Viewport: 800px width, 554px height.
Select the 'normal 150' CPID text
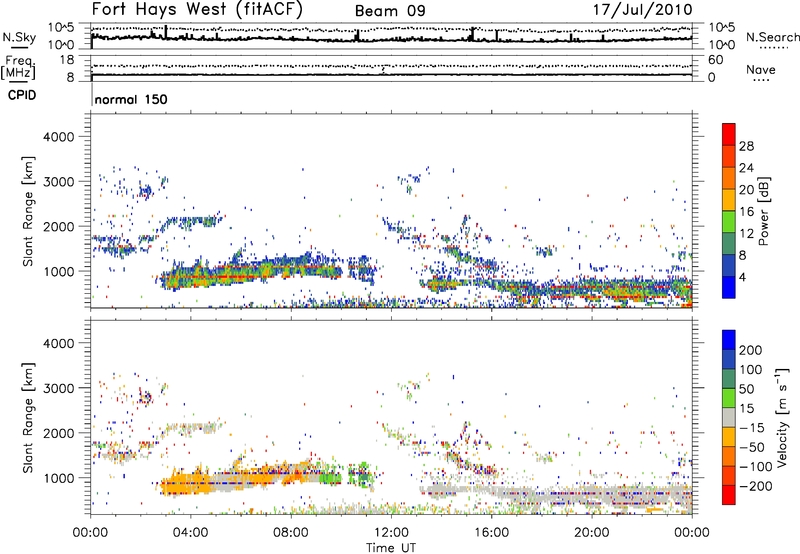pos(131,99)
